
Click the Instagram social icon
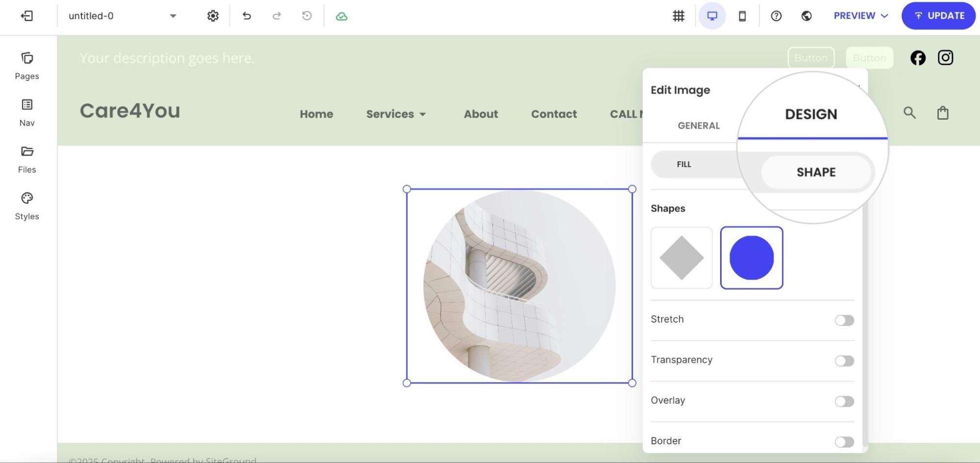946,58
